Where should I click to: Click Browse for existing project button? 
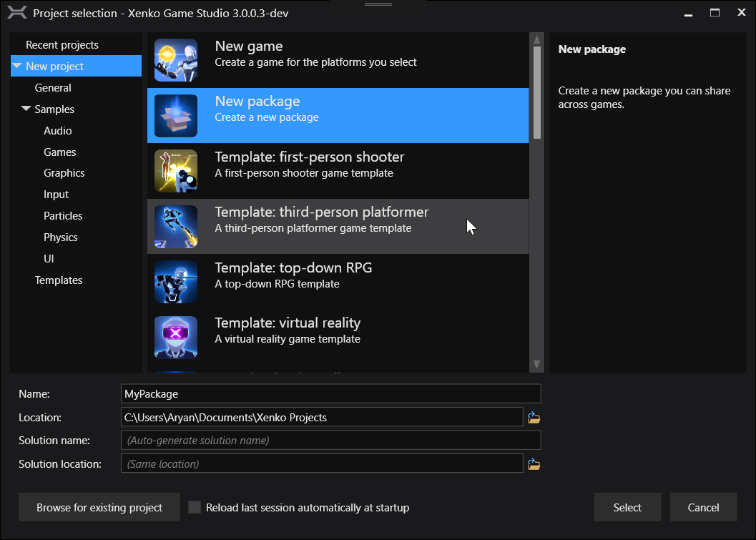click(99, 507)
